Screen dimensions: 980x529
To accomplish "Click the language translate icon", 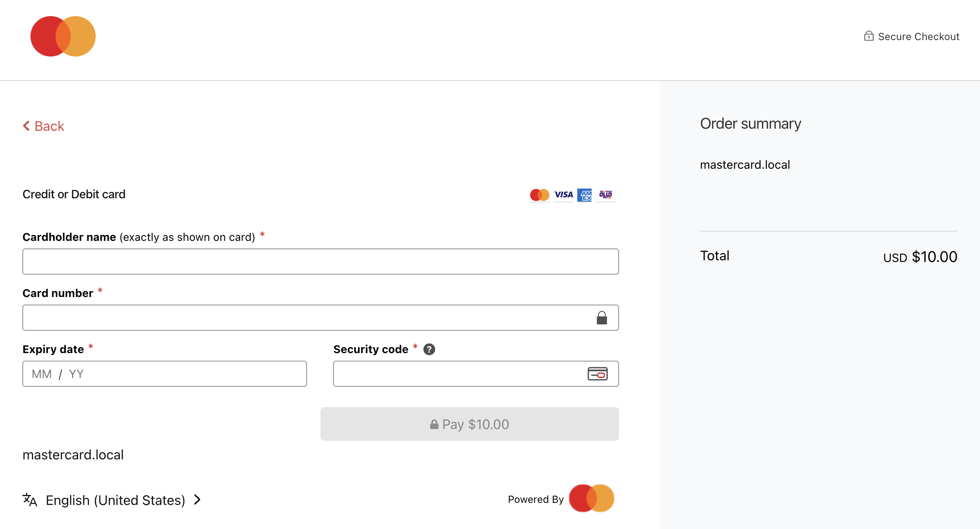I will pos(30,500).
